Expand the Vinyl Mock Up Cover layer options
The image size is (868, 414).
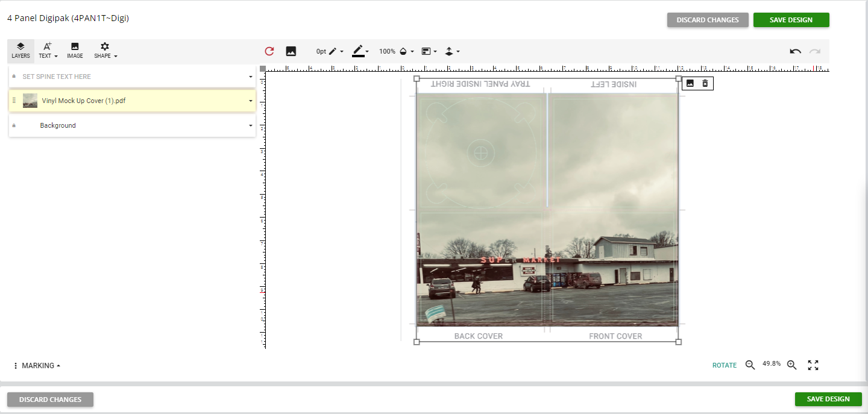[250, 101]
